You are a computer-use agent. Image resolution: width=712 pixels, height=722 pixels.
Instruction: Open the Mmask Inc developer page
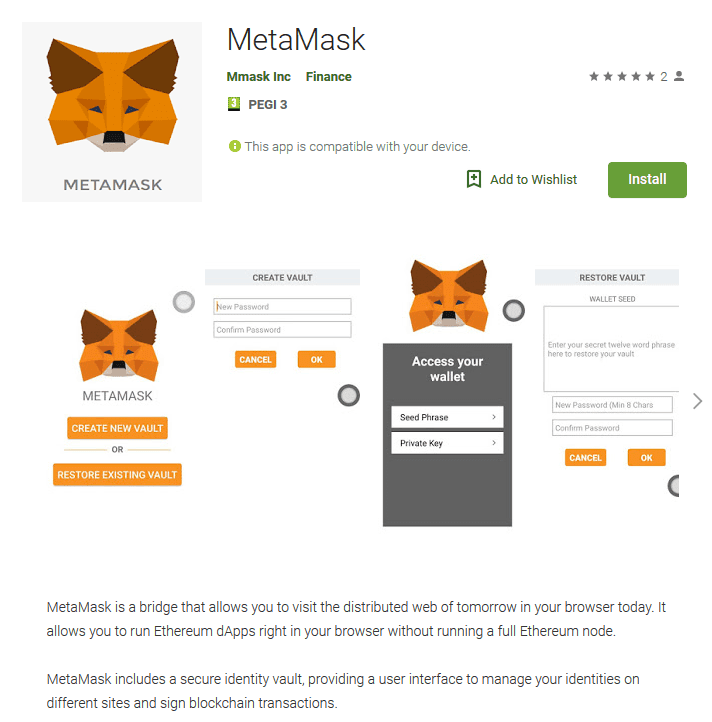(x=258, y=76)
